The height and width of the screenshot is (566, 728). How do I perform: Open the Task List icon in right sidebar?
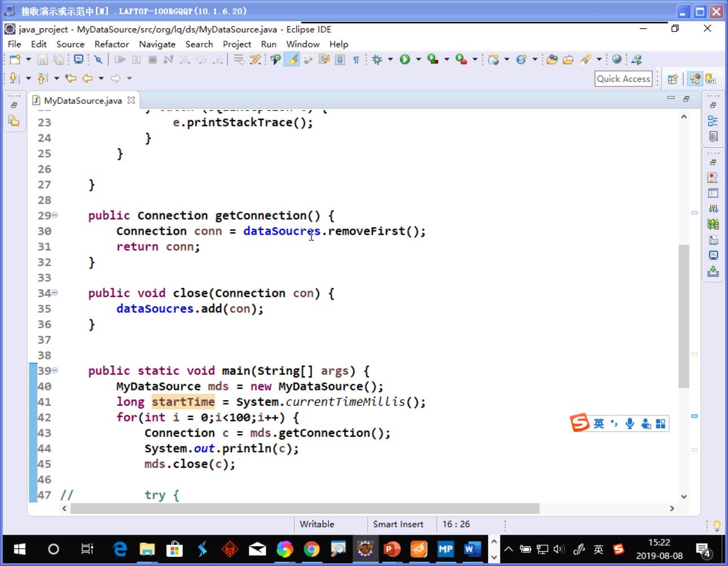(713, 137)
